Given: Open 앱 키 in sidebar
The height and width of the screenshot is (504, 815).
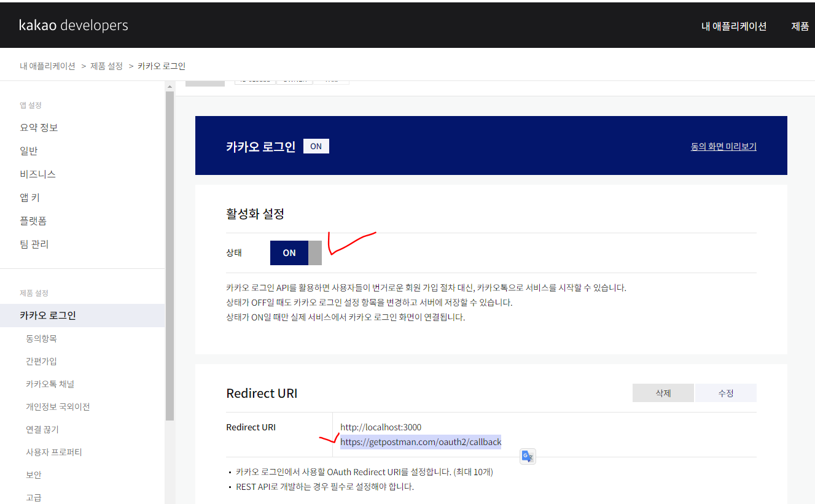Looking at the screenshot, I should pos(29,198).
